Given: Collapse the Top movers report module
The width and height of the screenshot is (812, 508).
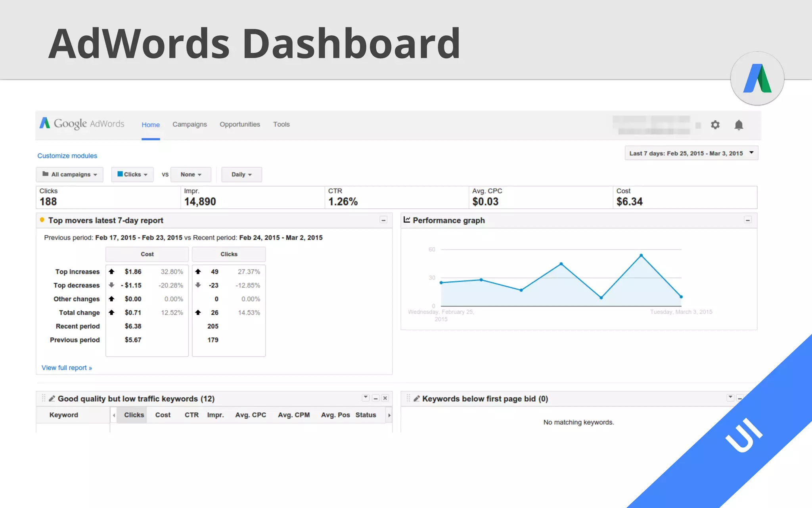Looking at the screenshot, I should [x=383, y=220].
